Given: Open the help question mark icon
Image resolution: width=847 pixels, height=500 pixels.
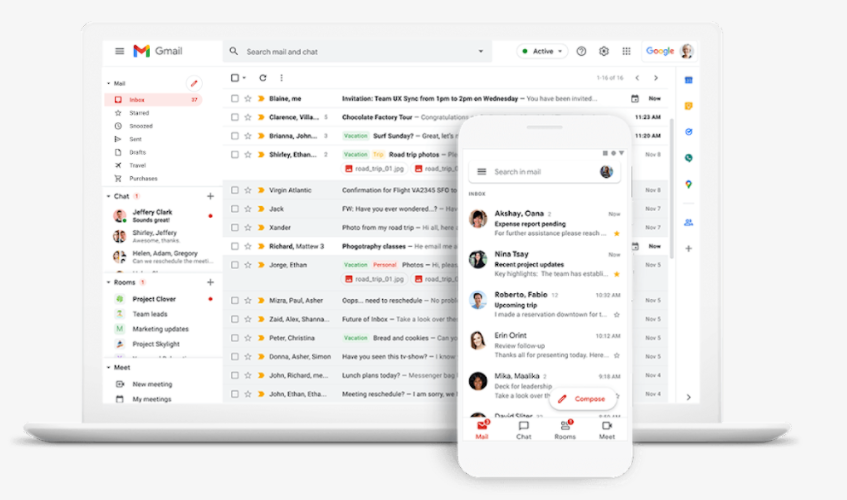Looking at the screenshot, I should click(581, 51).
